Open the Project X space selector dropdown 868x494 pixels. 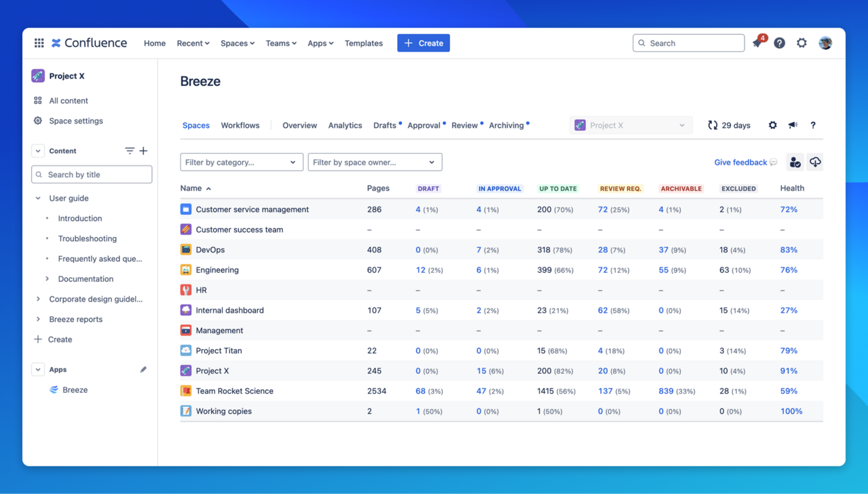coord(630,125)
